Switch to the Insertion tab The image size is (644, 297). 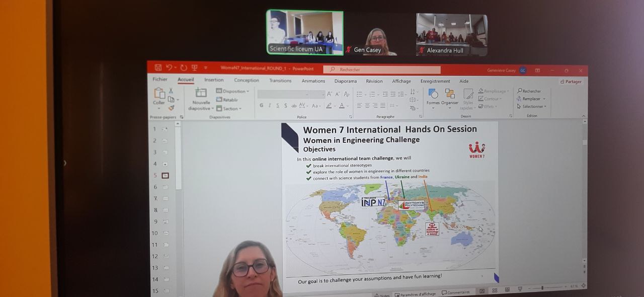[214, 80]
